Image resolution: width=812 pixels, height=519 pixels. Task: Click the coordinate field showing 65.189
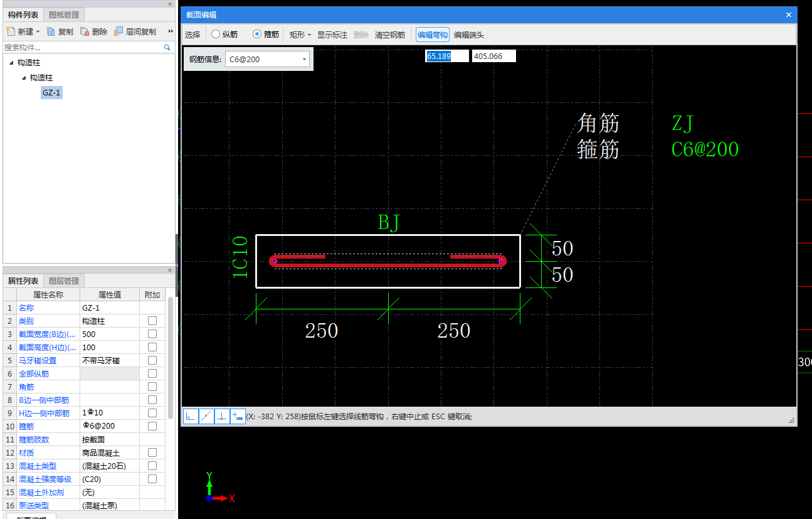[x=447, y=56]
